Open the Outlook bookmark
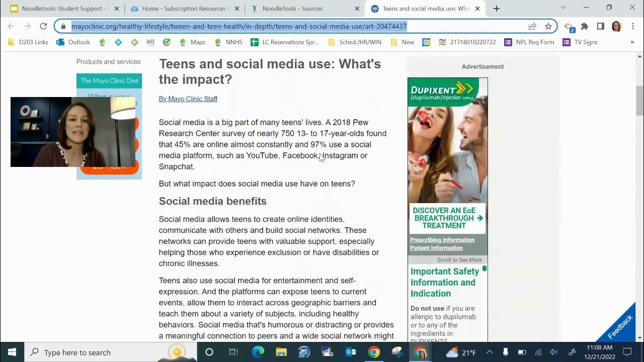 coord(73,42)
